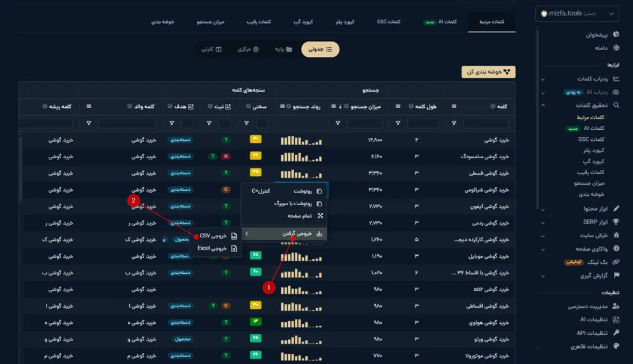Click the دامنه globe icon in sidebar

pyautogui.click(x=616, y=48)
